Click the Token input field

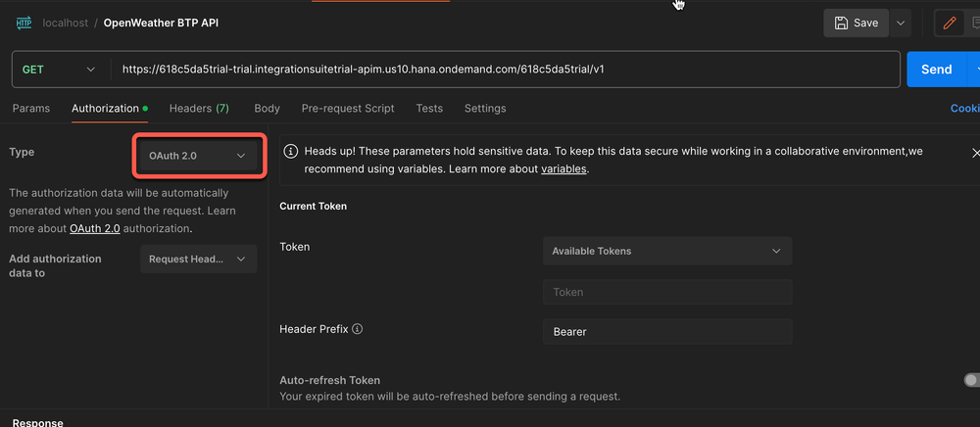666,292
